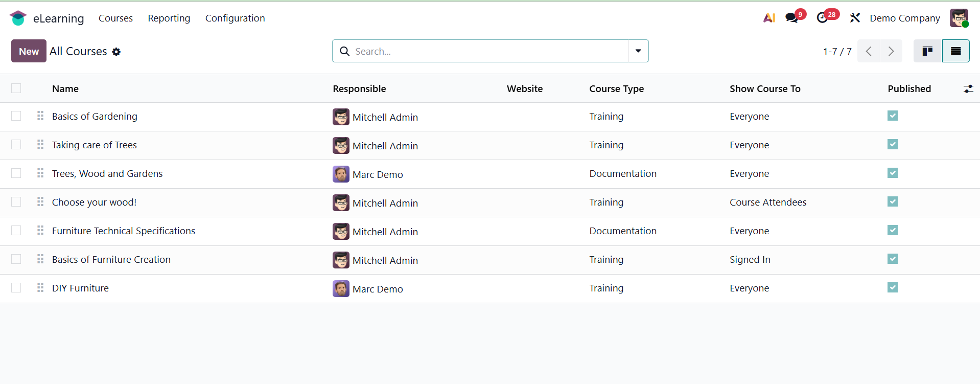Focus the Search input field

point(485,51)
